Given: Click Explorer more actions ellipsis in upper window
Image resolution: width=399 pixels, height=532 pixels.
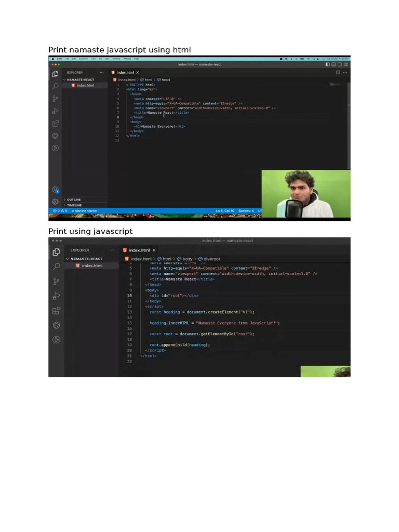Looking at the screenshot, I should (102, 73).
